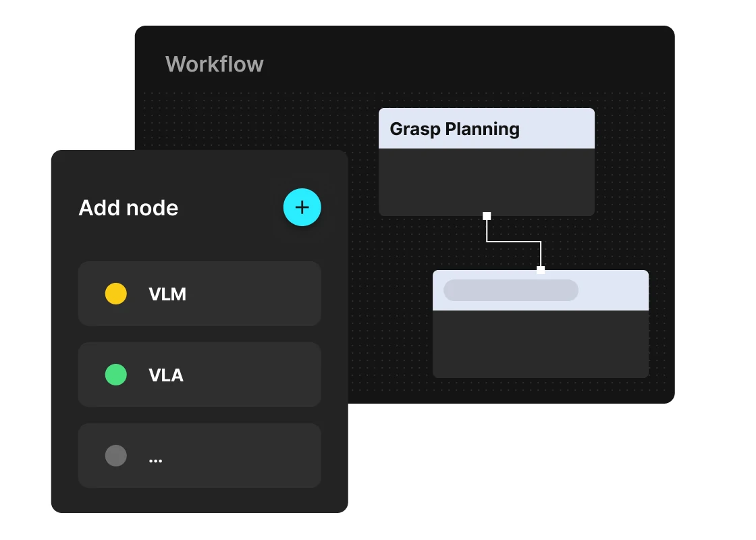The image size is (756, 540).
Task: Click the Add node heading
Action: point(128,208)
